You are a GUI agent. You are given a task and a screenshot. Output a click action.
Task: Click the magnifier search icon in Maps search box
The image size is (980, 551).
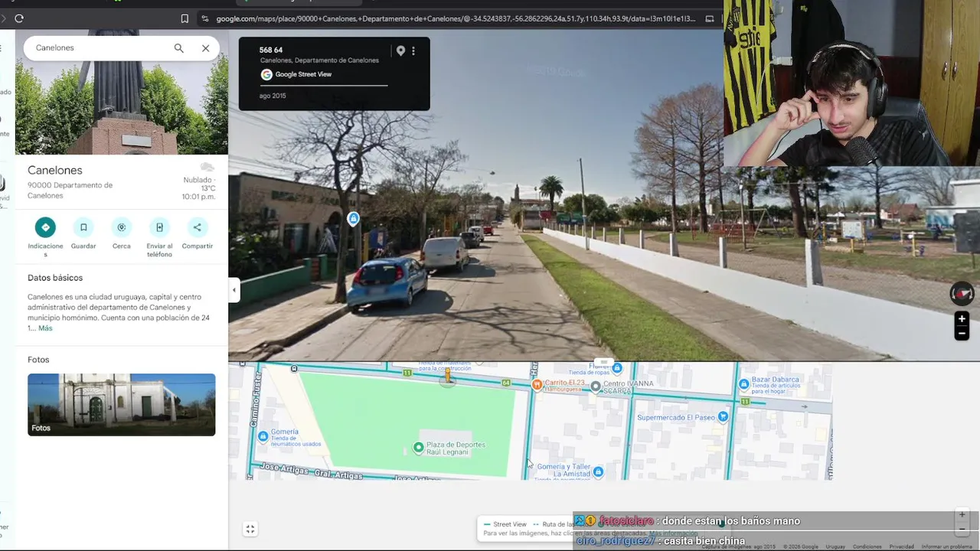coord(178,48)
